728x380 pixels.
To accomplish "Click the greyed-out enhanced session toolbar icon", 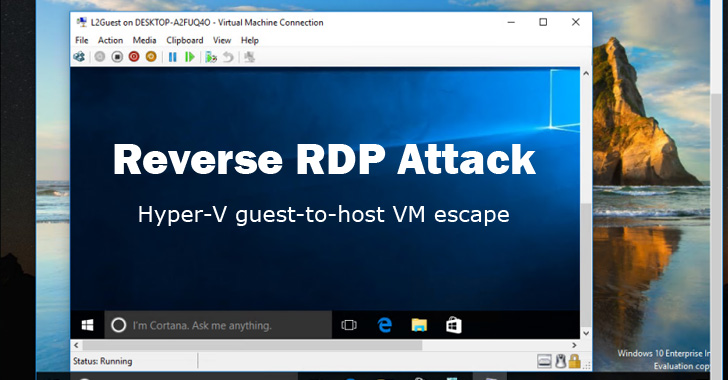I will click(x=250, y=57).
